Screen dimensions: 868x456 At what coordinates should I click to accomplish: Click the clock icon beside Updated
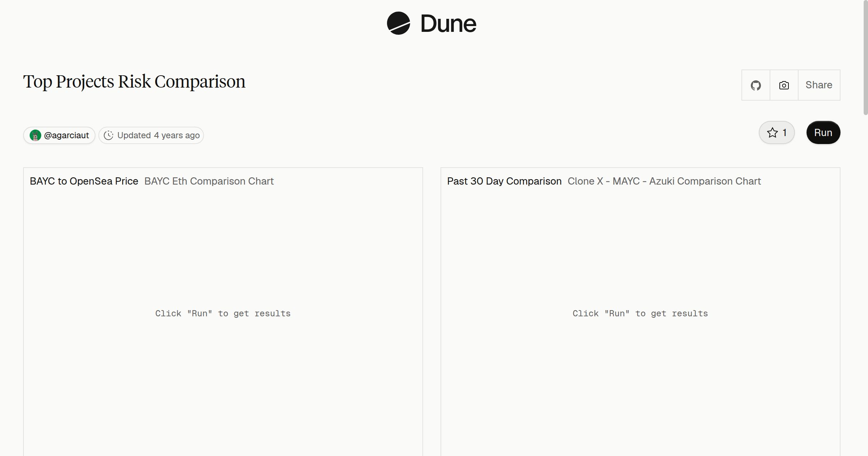109,135
